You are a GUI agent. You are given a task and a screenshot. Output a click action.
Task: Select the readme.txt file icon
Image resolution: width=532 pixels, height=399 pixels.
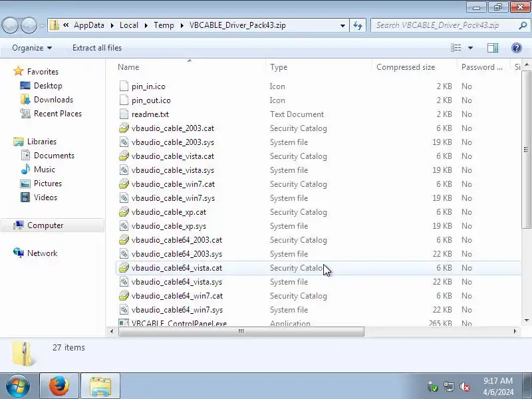(124, 114)
